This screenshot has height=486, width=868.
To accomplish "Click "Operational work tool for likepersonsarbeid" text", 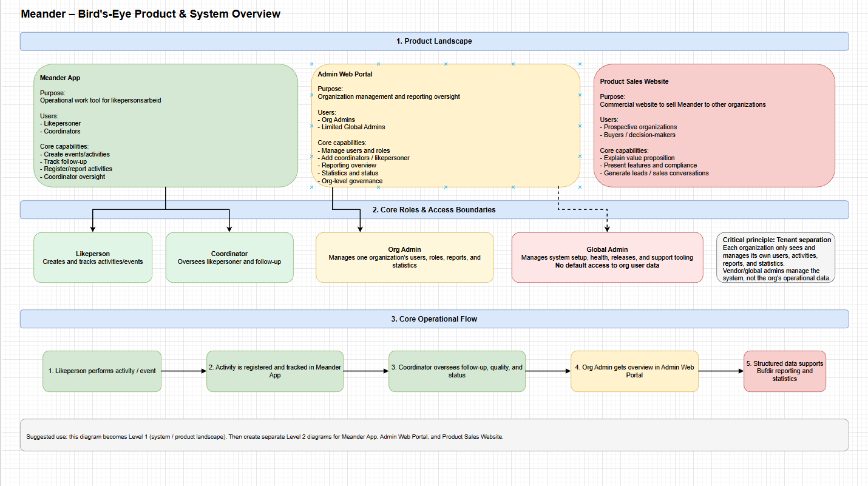I will pos(101,100).
